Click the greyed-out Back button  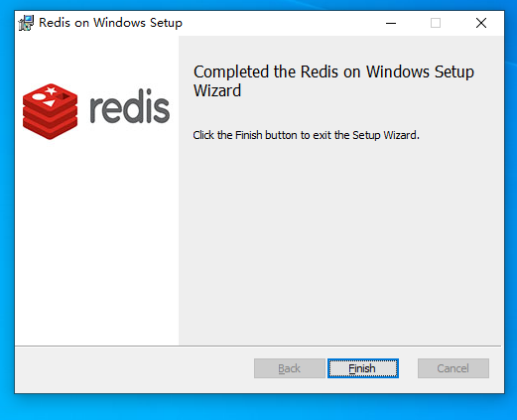click(290, 368)
